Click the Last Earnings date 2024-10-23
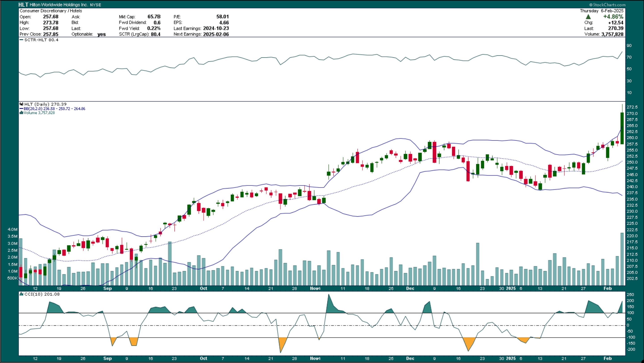This screenshot has height=363, width=644. [x=216, y=28]
